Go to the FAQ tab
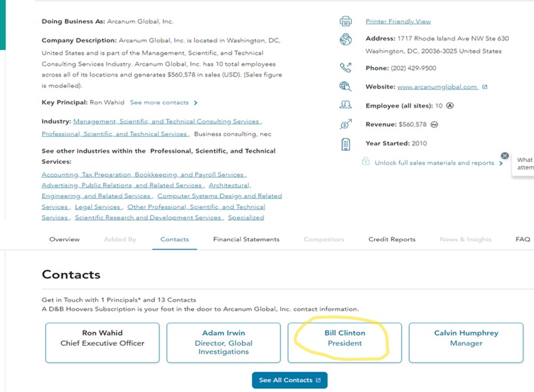 tap(523, 239)
